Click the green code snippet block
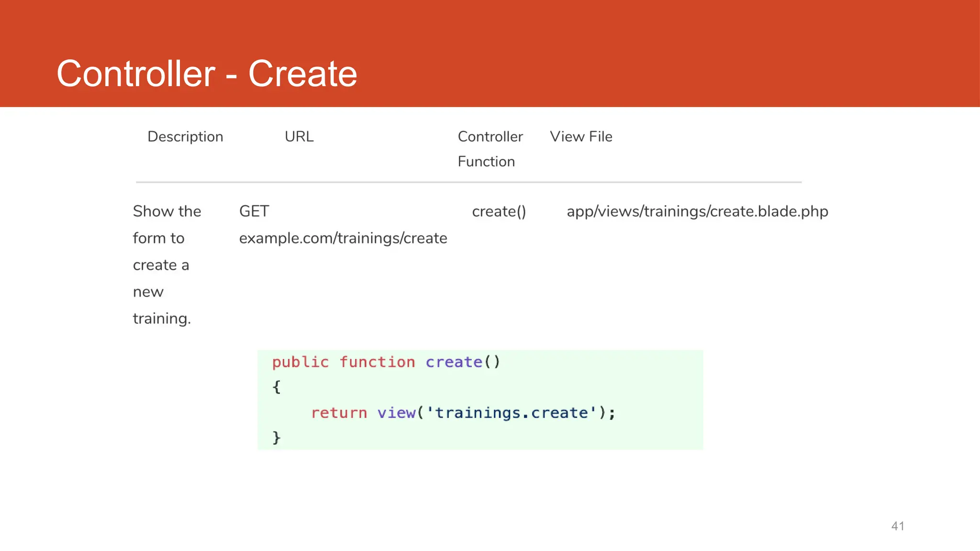The height and width of the screenshot is (551, 980). point(480,400)
